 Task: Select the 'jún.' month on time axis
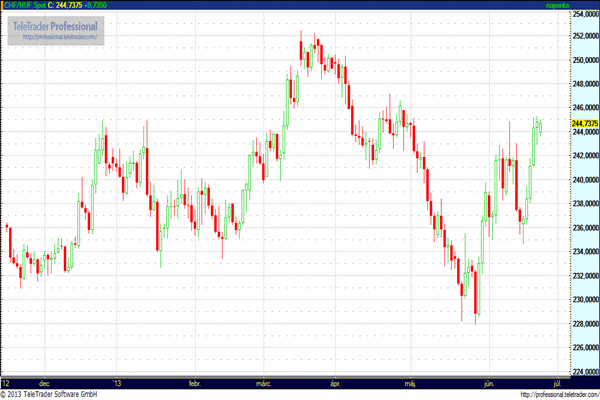[x=487, y=382]
